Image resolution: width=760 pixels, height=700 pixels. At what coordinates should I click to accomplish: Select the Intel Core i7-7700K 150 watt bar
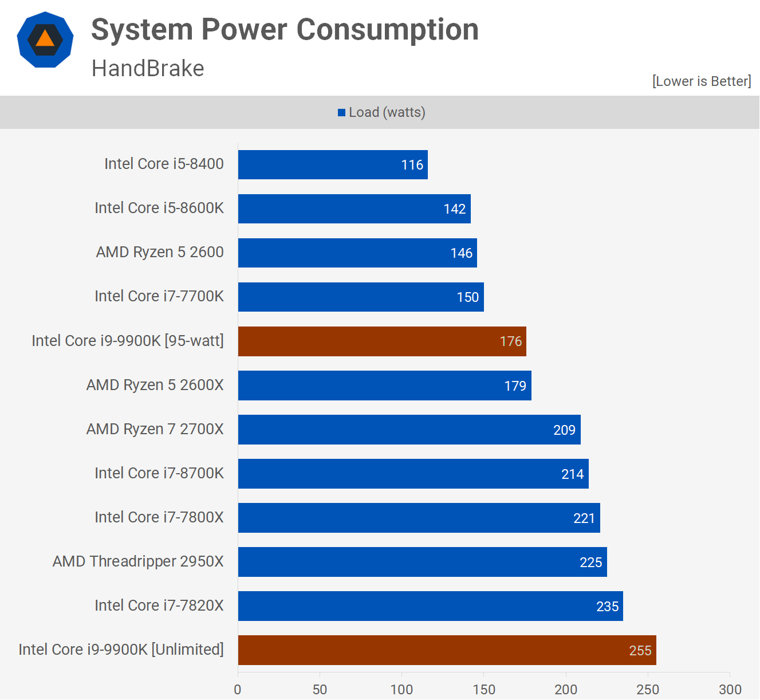pyautogui.click(x=361, y=297)
